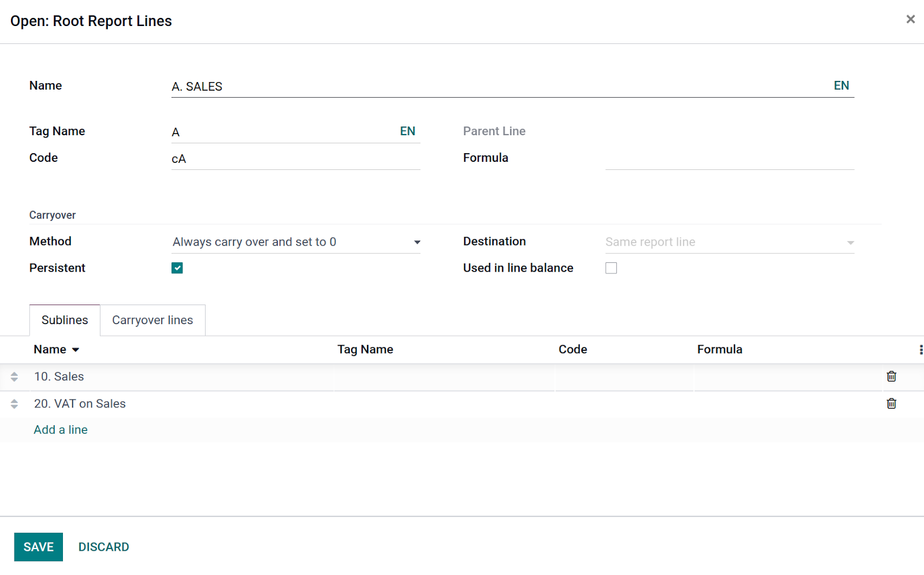The image size is (924, 575).
Task: Delete the 20. VAT on Sales subline
Action: pos(892,403)
